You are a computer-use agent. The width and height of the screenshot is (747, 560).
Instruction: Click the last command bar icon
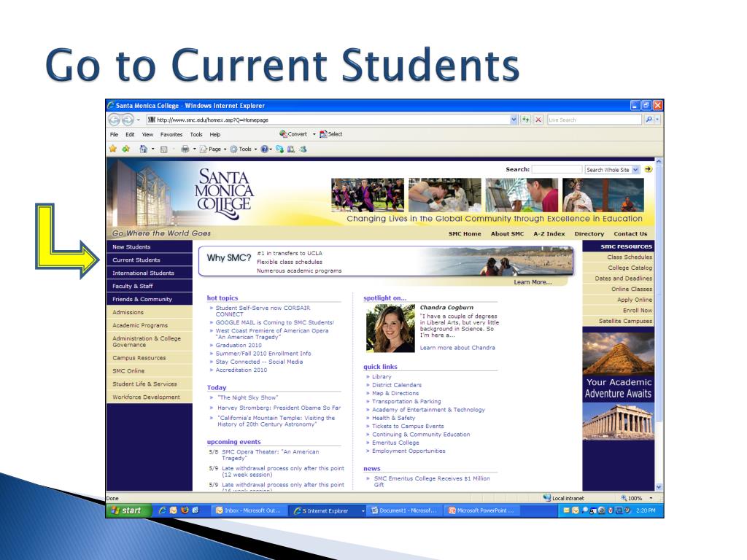click(303, 149)
